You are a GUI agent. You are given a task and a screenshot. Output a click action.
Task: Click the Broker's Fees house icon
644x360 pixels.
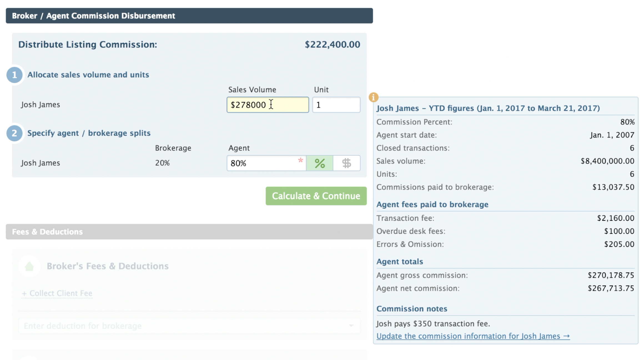pos(29,266)
